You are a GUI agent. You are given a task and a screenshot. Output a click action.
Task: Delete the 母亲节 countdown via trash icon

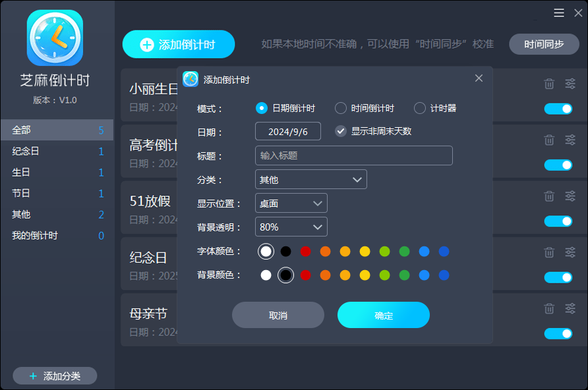(549, 309)
